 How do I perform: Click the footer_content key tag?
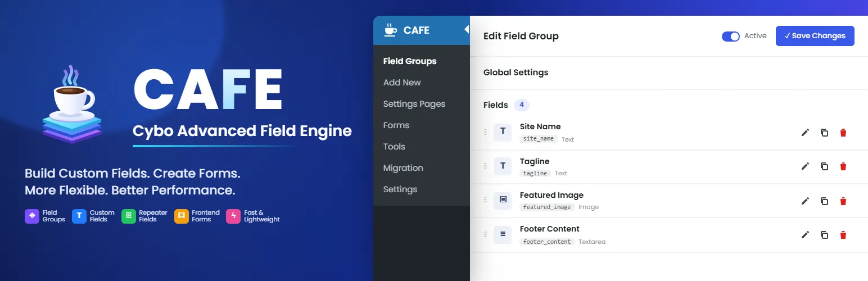548,242
